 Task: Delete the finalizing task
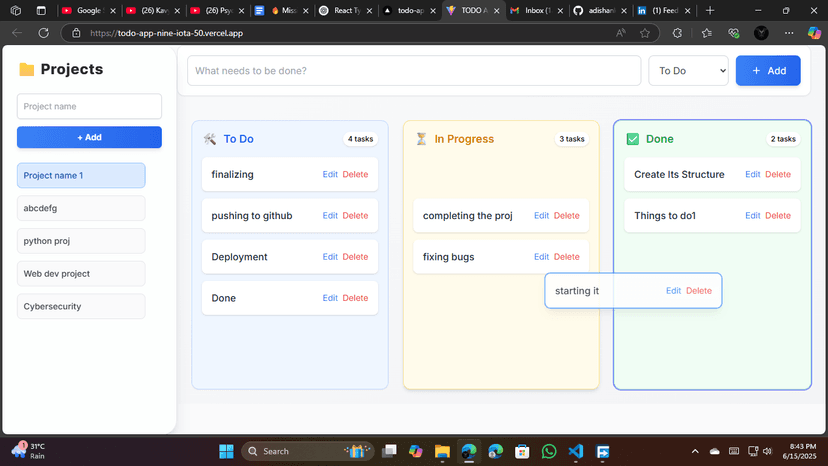click(355, 174)
